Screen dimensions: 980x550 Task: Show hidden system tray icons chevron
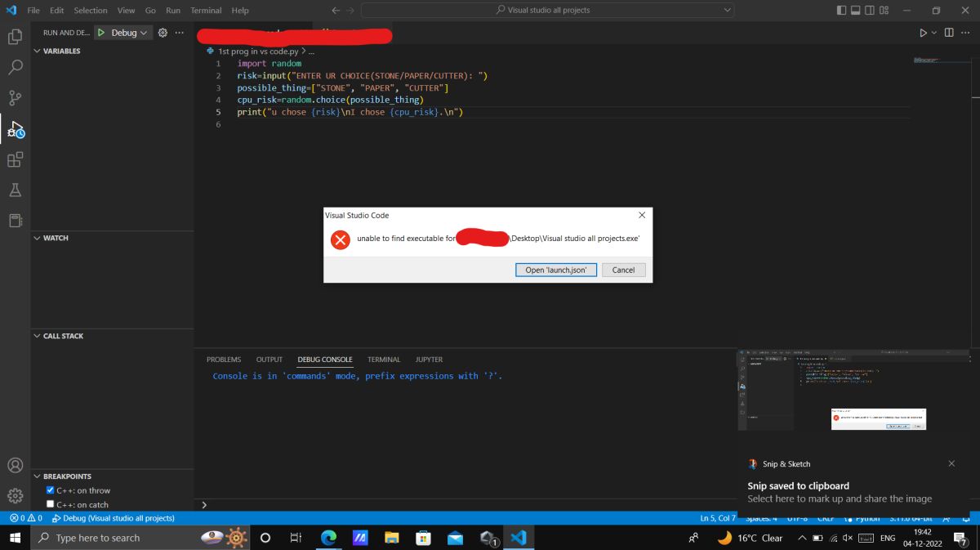pos(802,538)
